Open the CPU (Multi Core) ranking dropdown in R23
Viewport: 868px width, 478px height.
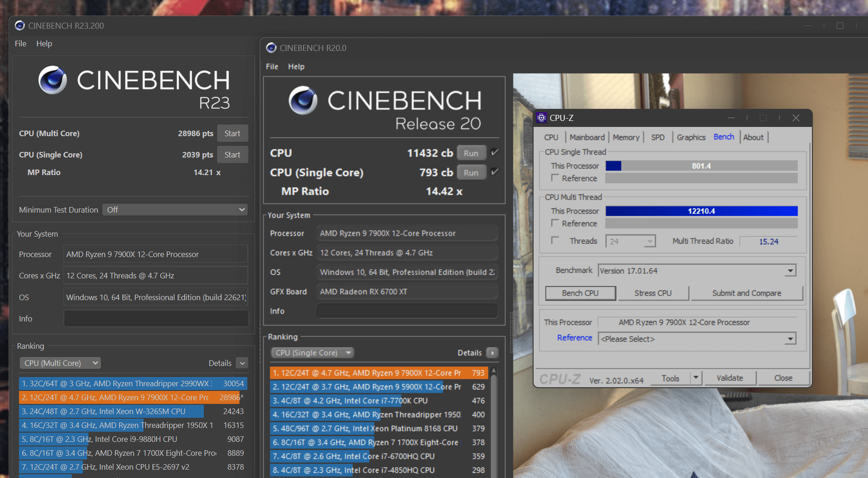[x=60, y=363]
